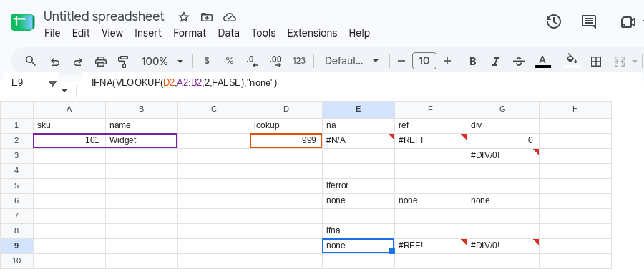Open the Help menu
Image resolution: width=644 pixels, height=277 pixels.
[x=359, y=33]
